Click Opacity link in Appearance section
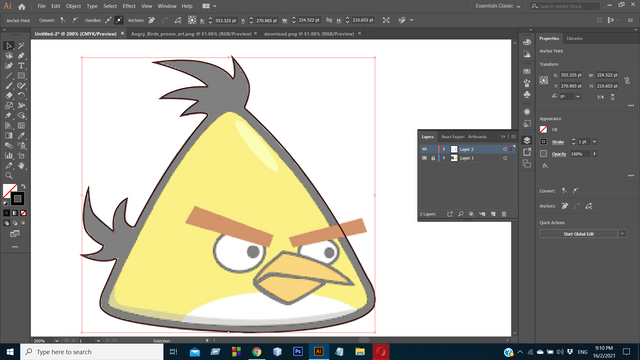The image size is (640, 360). click(559, 154)
